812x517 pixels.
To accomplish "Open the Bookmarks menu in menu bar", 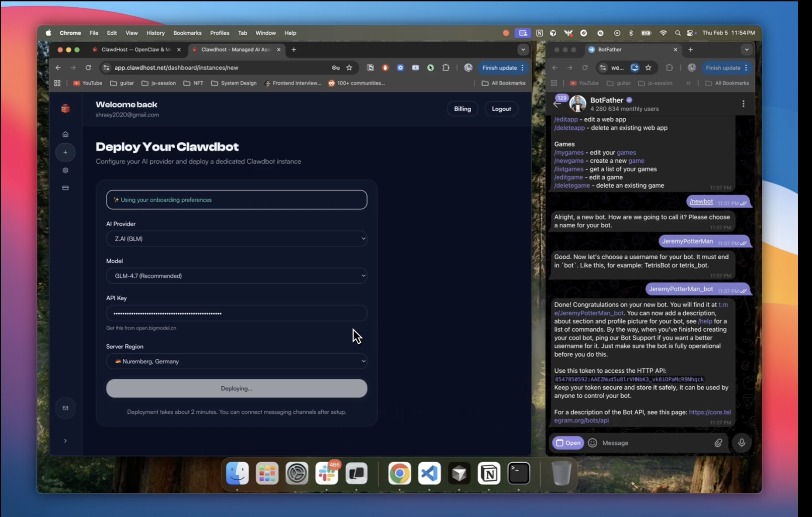I will (x=187, y=33).
